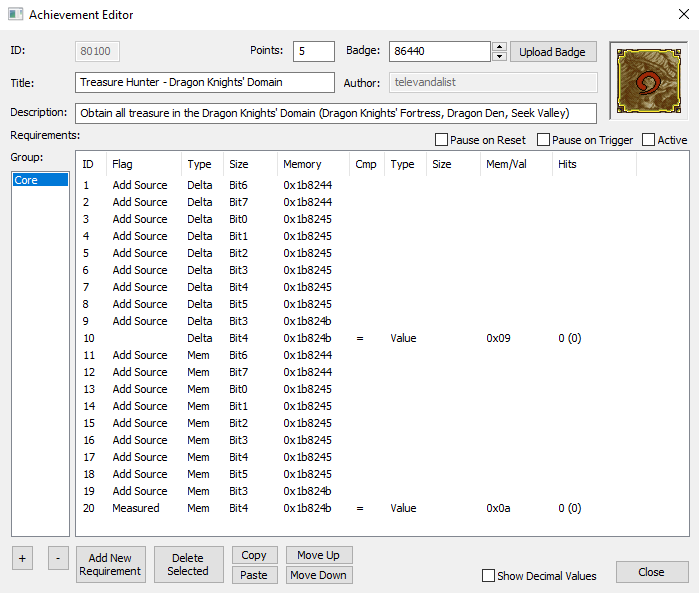
Task: Click row 5 Delta type cell
Action: [200, 253]
